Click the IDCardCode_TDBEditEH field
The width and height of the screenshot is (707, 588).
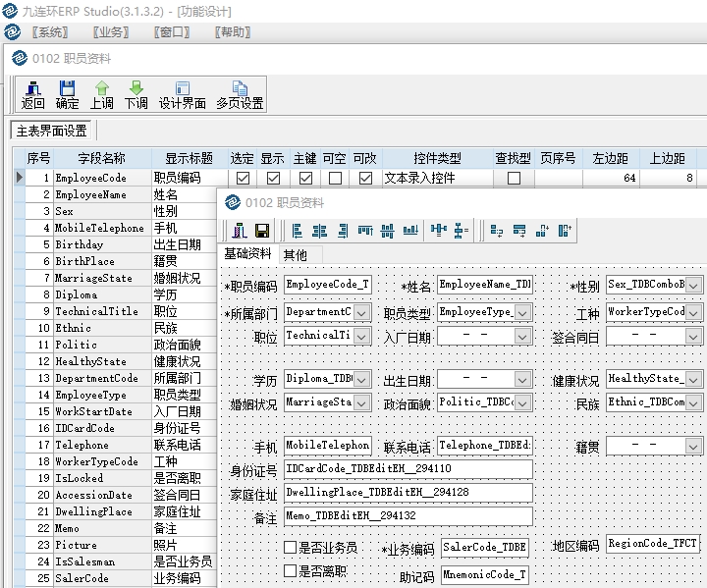click(408, 469)
